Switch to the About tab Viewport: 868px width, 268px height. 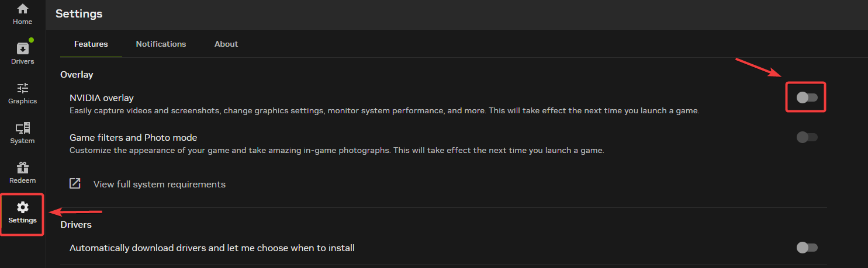click(226, 44)
